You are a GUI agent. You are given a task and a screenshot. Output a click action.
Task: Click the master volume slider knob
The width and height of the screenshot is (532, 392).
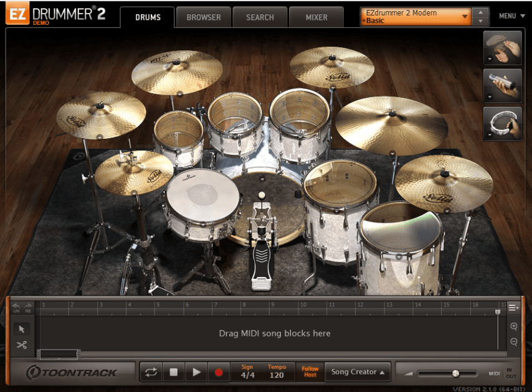click(x=455, y=373)
